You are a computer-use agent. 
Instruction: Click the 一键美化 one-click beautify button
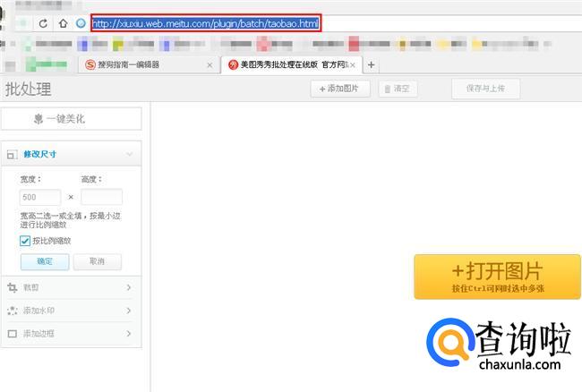tap(71, 118)
